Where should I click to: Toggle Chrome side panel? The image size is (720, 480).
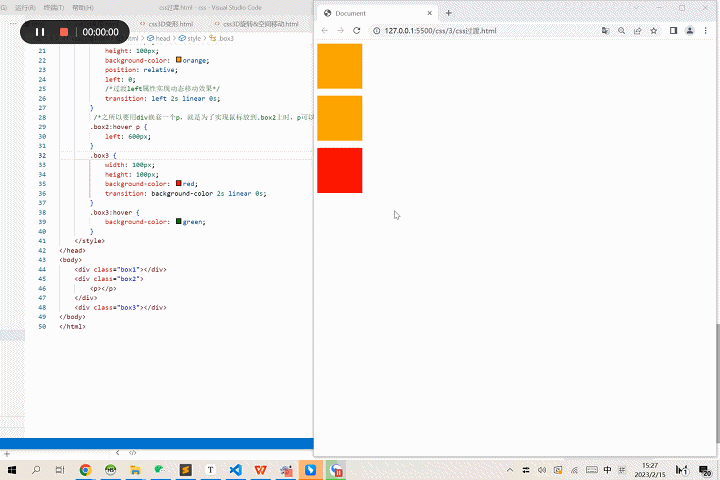point(673,31)
